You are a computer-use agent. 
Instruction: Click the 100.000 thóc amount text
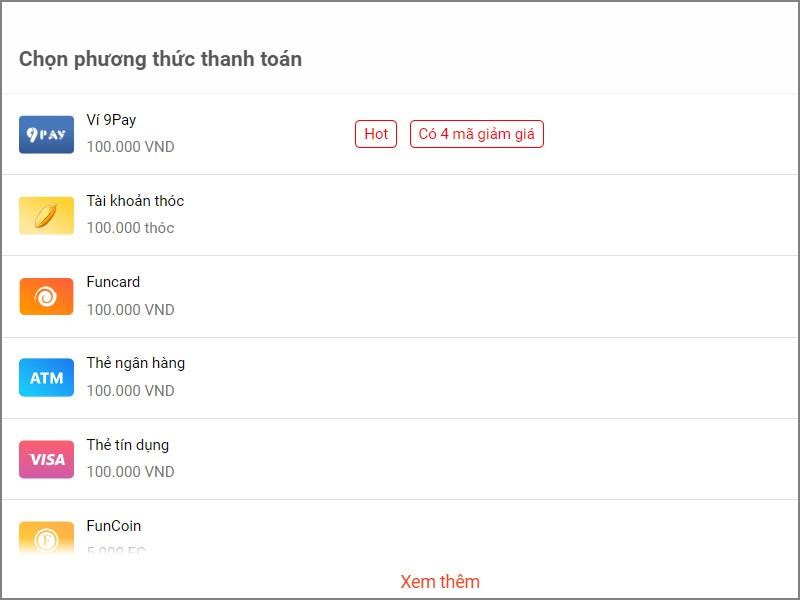pyautogui.click(x=130, y=228)
